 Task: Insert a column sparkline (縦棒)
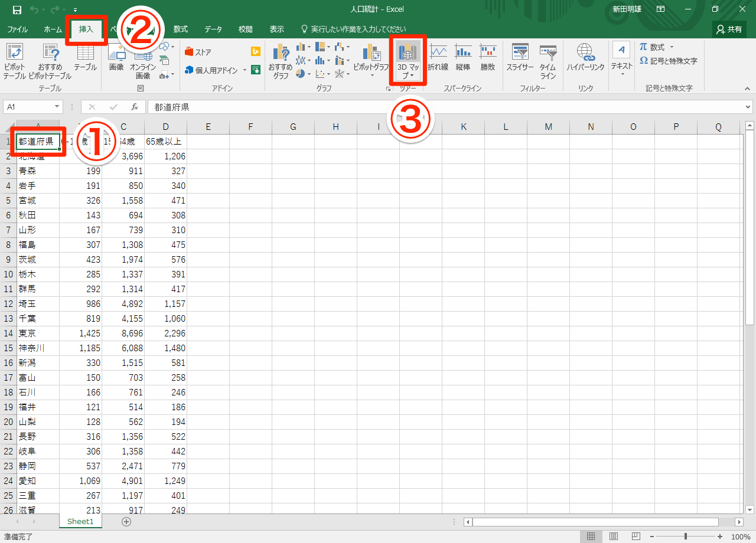click(463, 58)
